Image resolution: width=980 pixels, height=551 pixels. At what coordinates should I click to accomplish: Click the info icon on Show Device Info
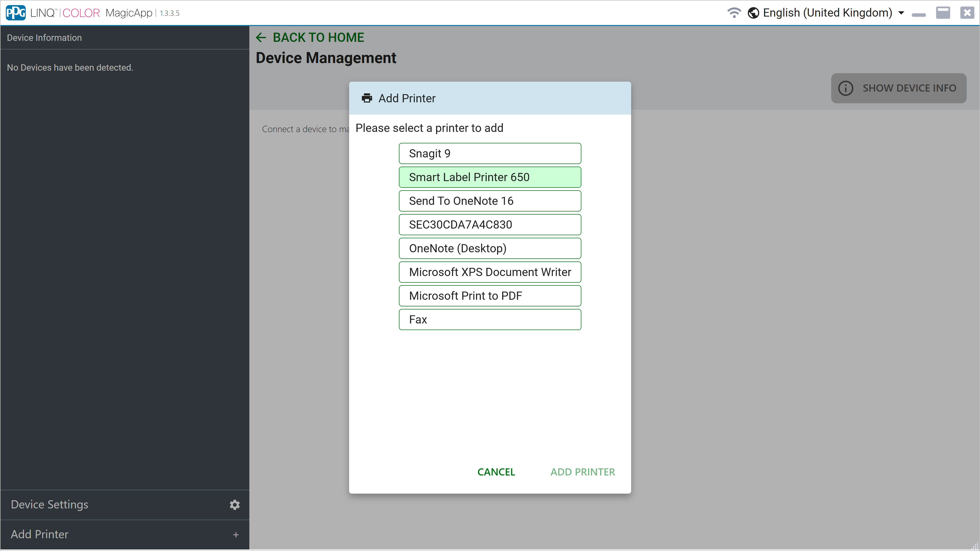coord(845,88)
